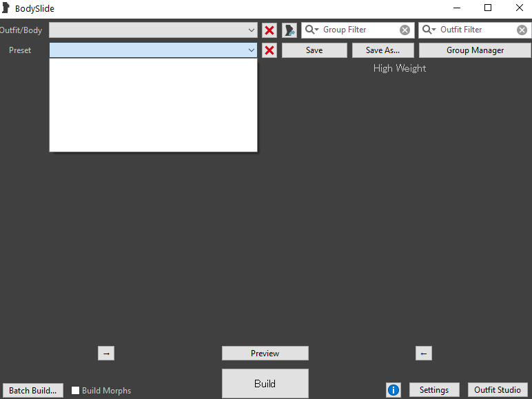The height and width of the screenshot is (399, 532).
Task: Enable the Build Morphs checkbox
Action: coord(75,390)
